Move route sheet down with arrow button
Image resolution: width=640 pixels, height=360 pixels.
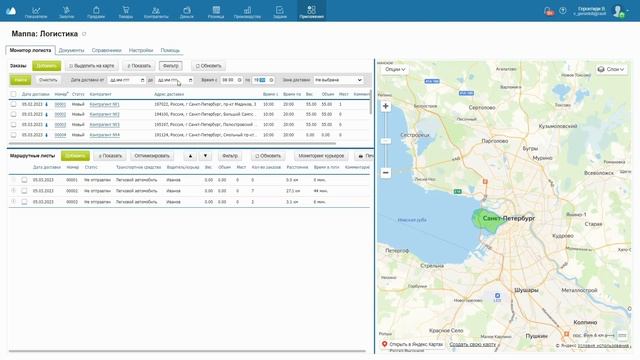click(x=205, y=156)
